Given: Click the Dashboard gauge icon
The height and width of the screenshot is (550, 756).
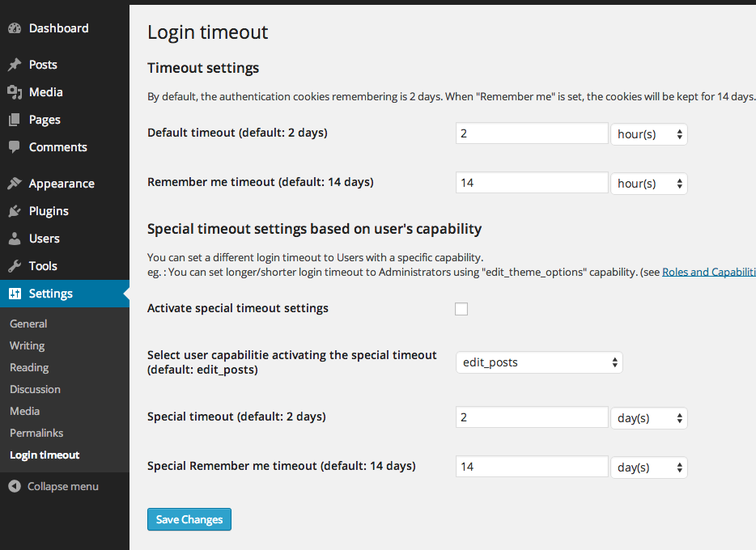Looking at the screenshot, I should (x=15, y=28).
